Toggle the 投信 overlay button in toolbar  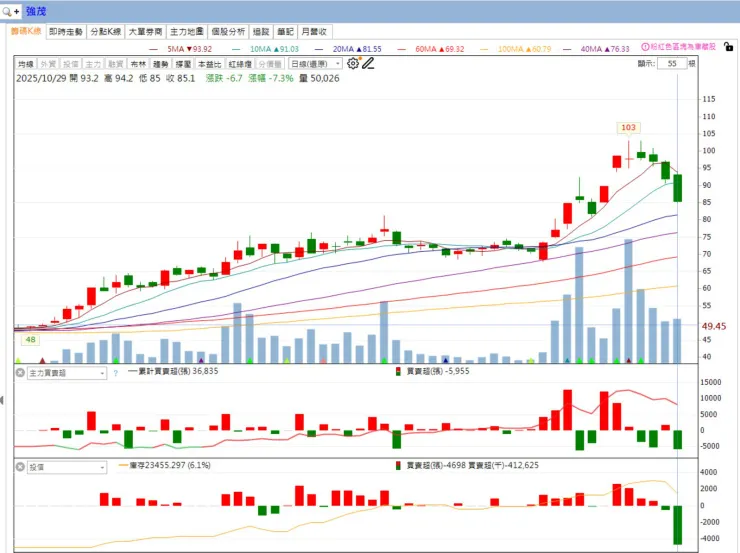click(x=71, y=64)
